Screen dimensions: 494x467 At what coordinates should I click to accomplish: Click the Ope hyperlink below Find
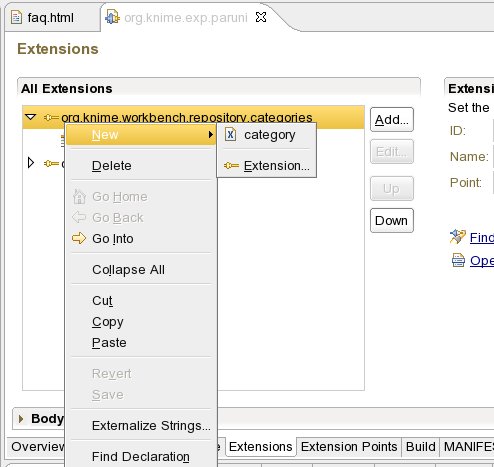coord(482,261)
